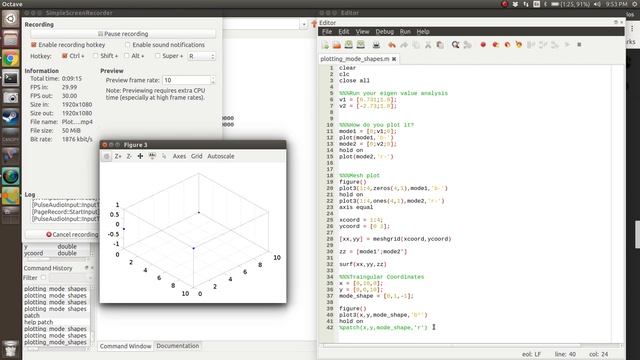Click the Undo arrow icon in Editor
The width and height of the screenshot is (640, 360).
coord(392,45)
